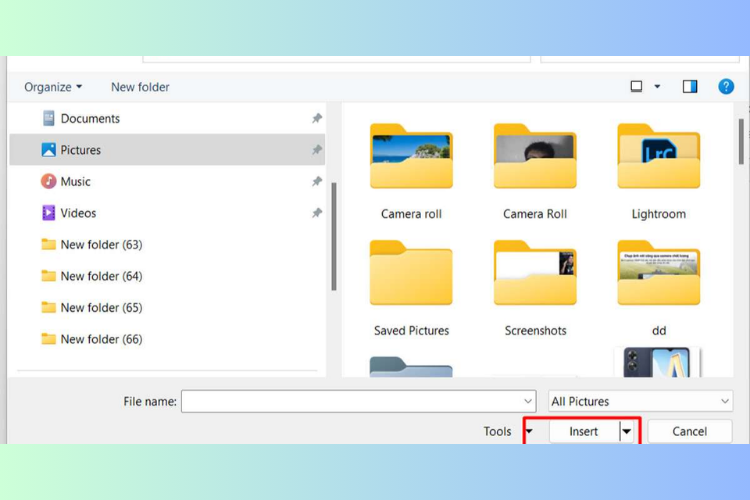Click the Screenshots label
Viewport: 750px width, 500px height.
[x=535, y=331]
